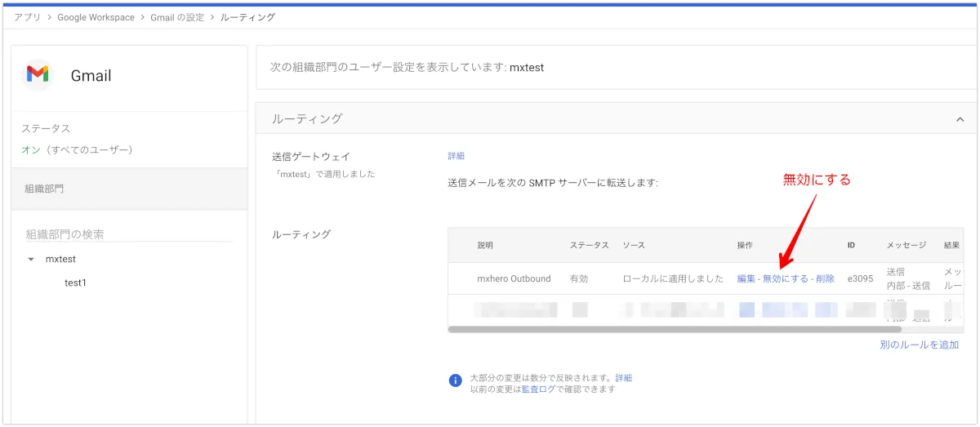This screenshot has width=980, height=427.
Task: Select the test1 organizational unit
Action: tap(75, 282)
